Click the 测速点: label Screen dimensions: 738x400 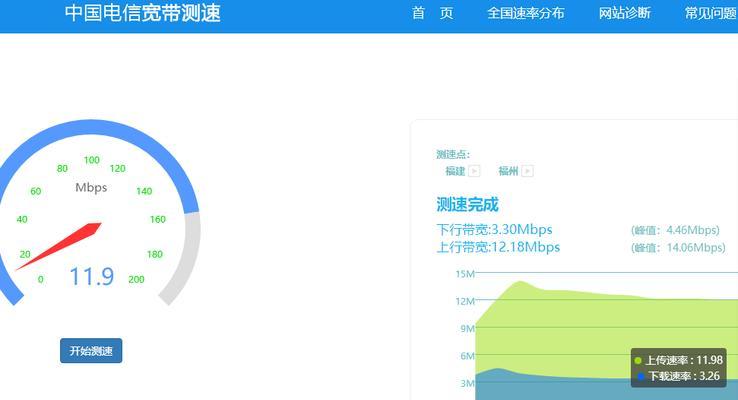coord(452,154)
